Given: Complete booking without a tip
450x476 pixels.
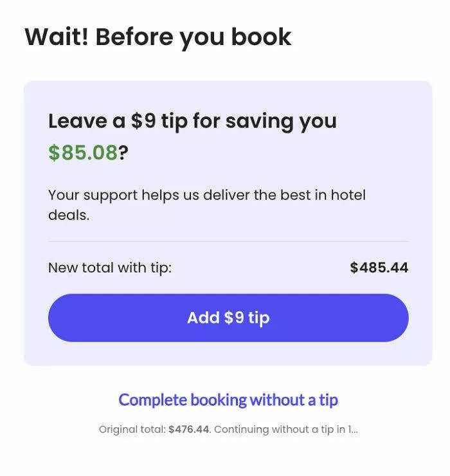Looking at the screenshot, I should click(228, 400).
